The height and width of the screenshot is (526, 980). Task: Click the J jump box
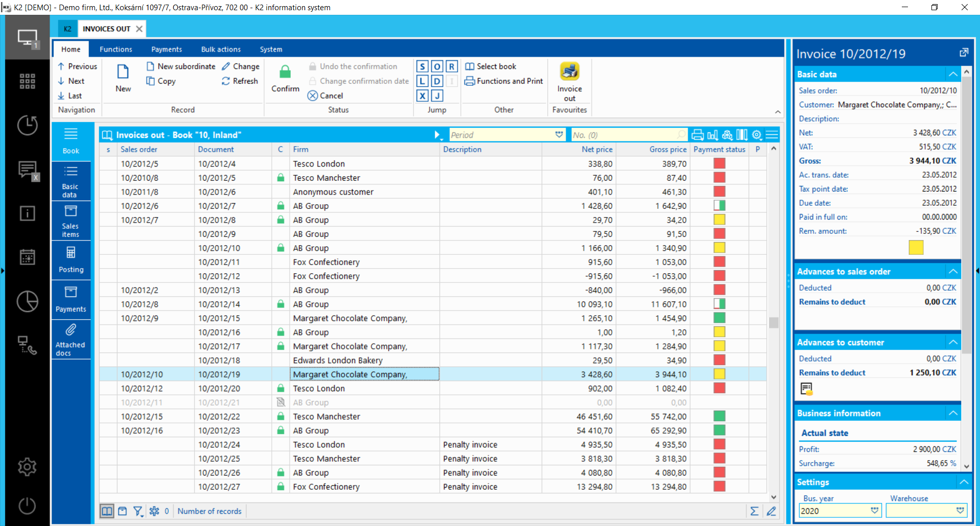pos(437,95)
